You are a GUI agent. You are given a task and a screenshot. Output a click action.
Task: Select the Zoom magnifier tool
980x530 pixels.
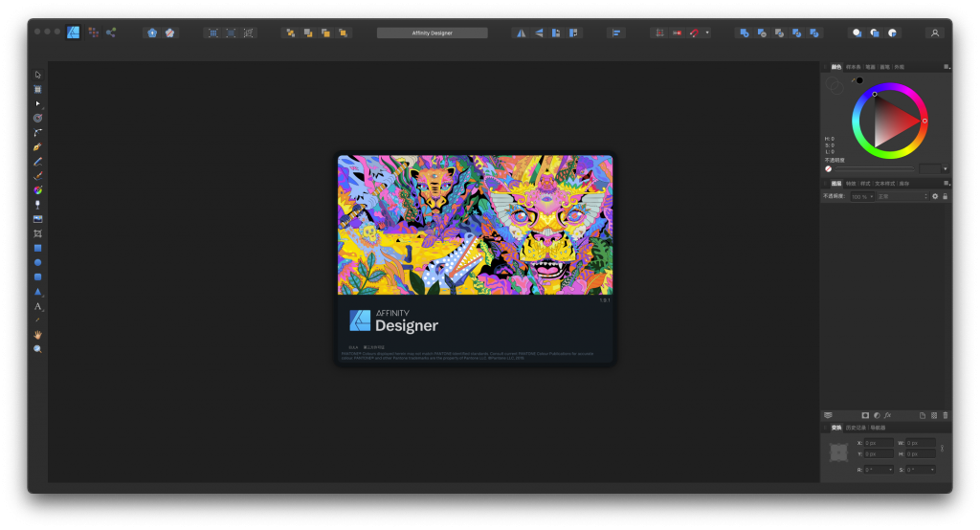click(x=37, y=349)
